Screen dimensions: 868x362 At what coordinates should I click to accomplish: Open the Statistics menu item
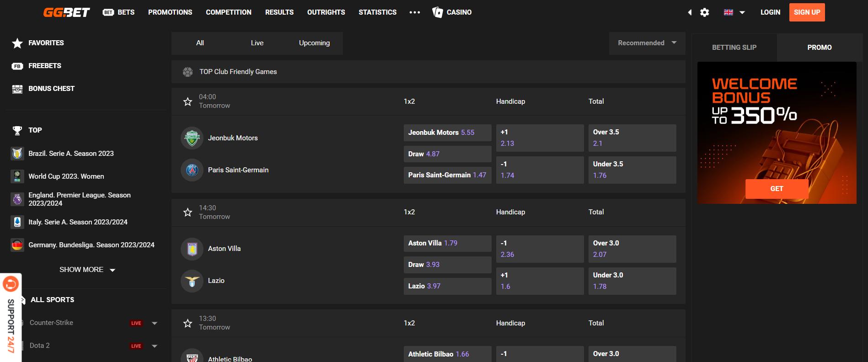click(x=377, y=12)
